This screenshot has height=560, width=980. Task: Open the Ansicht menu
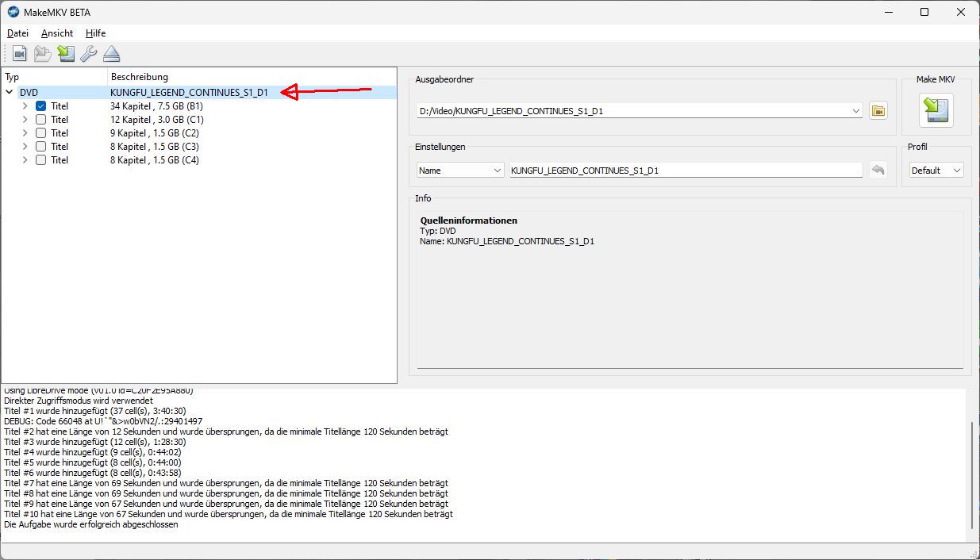(57, 33)
